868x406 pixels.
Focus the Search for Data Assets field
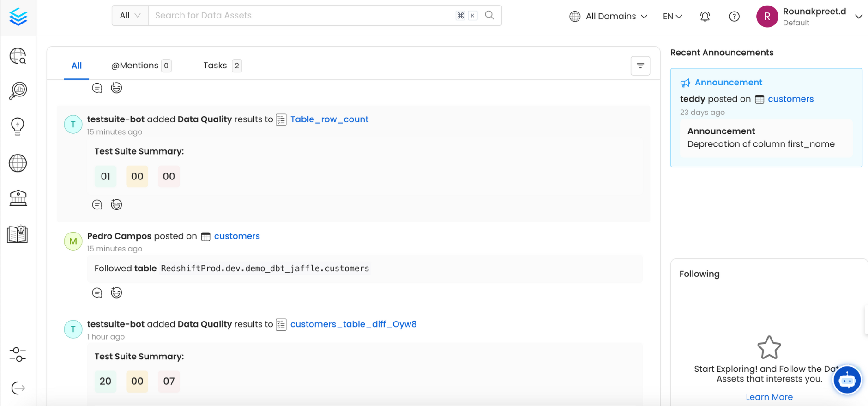click(300, 16)
